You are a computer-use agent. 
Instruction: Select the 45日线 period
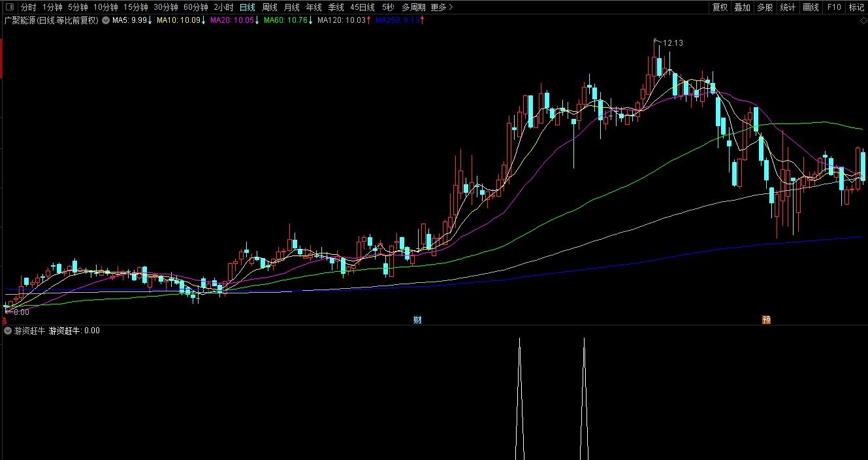click(362, 8)
